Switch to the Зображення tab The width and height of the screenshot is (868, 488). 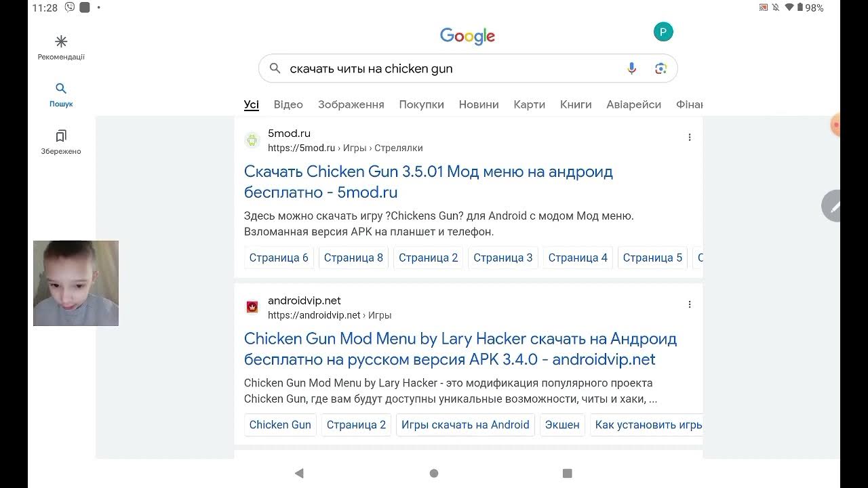click(x=351, y=104)
